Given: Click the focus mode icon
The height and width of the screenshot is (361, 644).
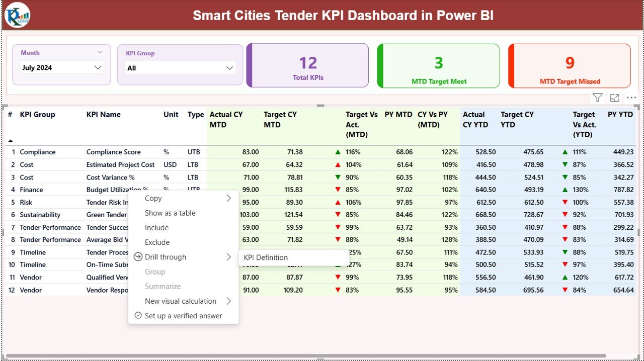Looking at the screenshot, I should click(x=614, y=98).
